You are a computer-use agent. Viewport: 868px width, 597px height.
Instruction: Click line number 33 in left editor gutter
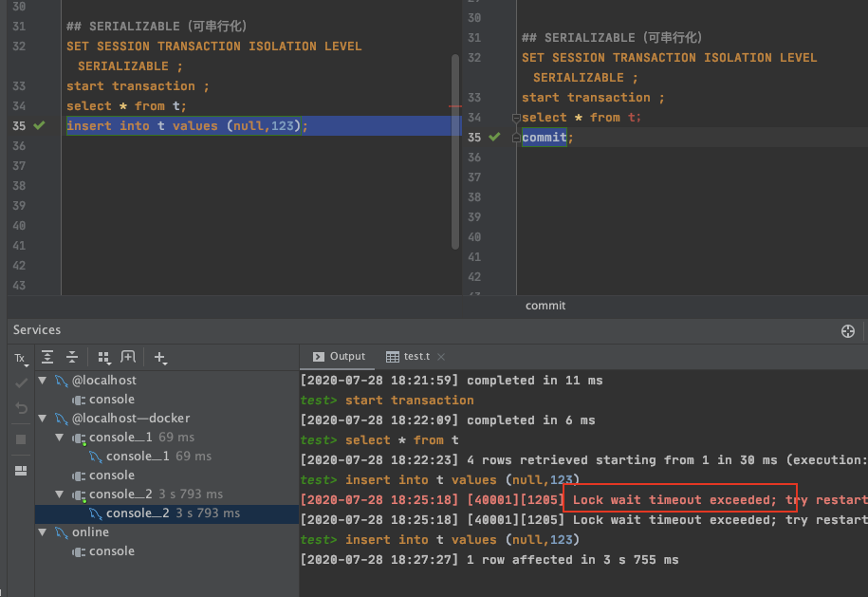tap(19, 85)
